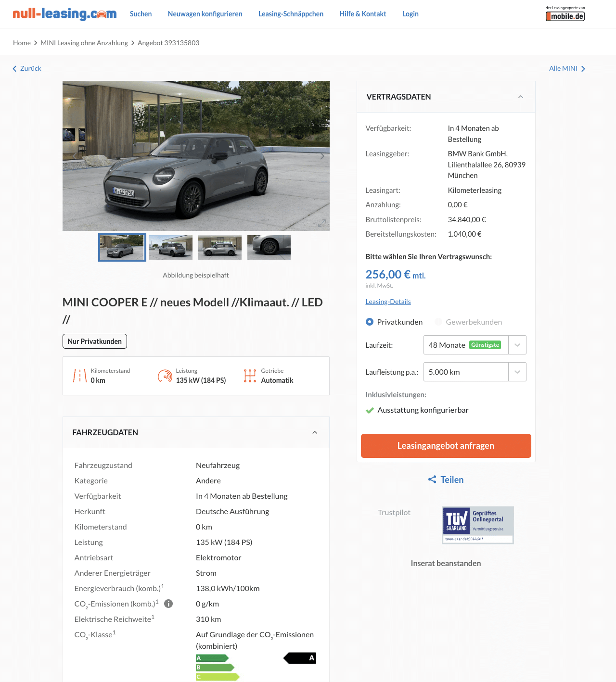
Task: Go back via the Zurück link
Action: [x=27, y=68]
